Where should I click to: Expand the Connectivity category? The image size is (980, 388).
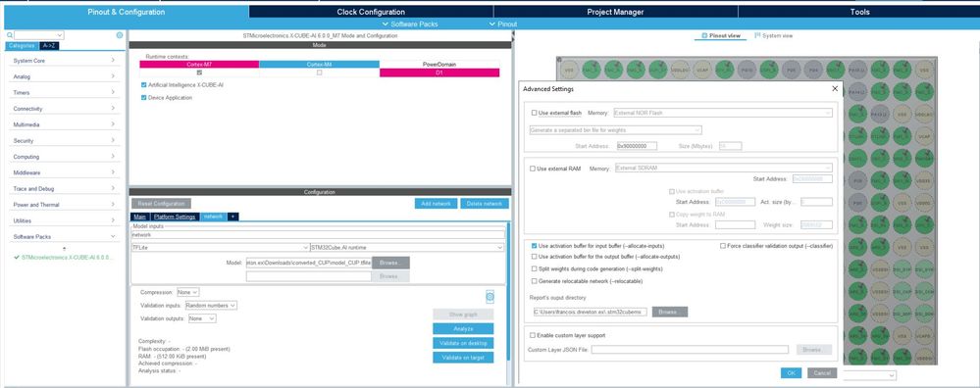click(x=64, y=109)
